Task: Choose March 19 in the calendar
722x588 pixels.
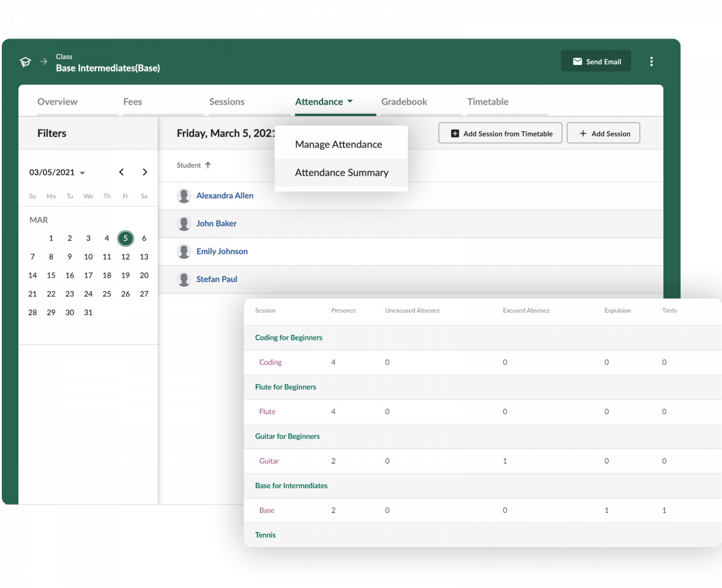Action: [125, 275]
